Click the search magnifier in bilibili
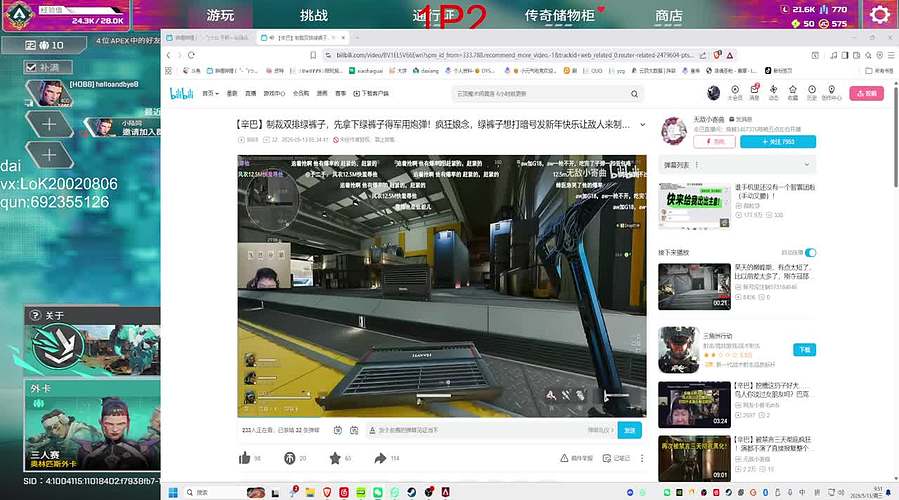The width and height of the screenshot is (899, 500). (634, 93)
